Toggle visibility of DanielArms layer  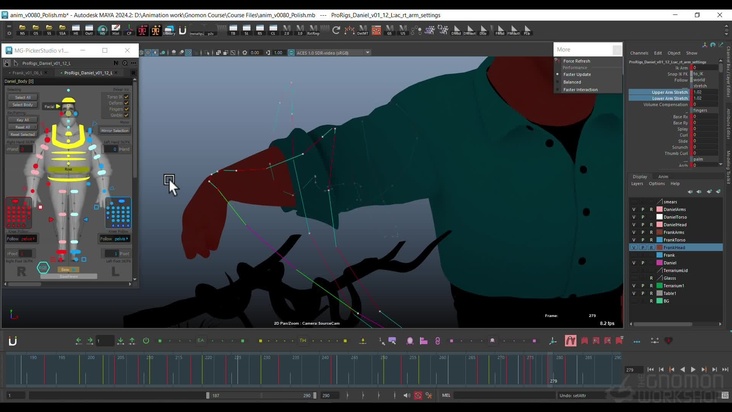coord(633,209)
